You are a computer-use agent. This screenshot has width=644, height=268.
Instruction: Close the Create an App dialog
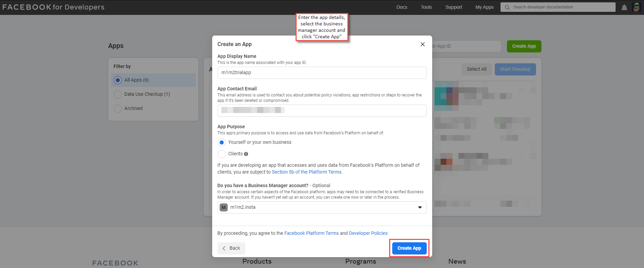422,44
